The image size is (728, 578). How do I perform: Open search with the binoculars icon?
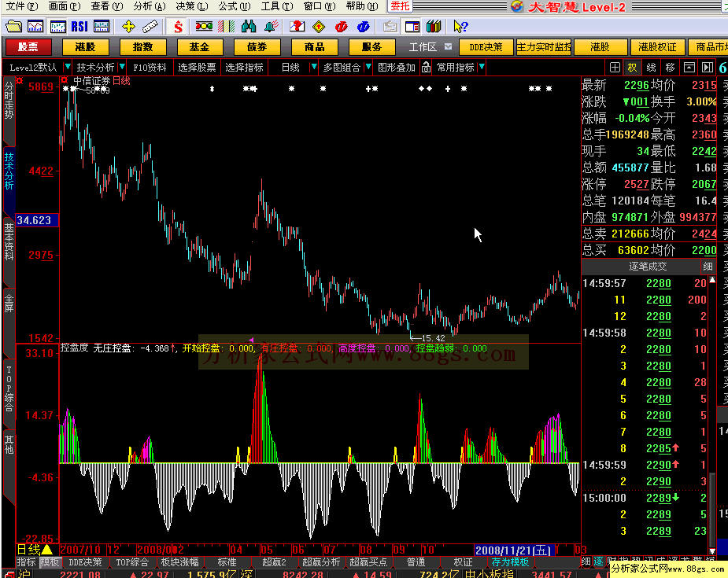(x=249, y=26)
